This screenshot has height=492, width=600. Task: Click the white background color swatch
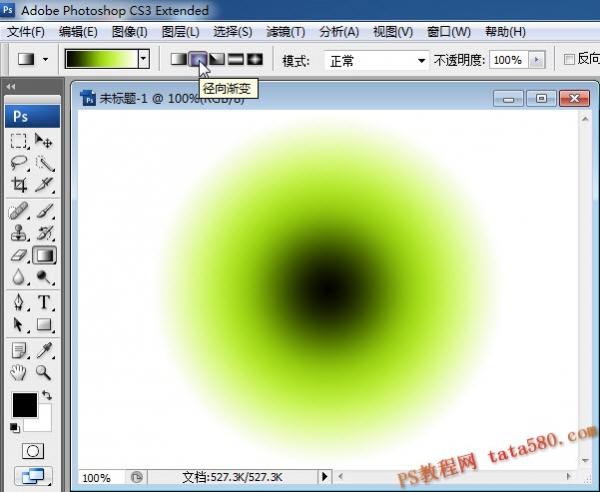click(x=42, y=423)
